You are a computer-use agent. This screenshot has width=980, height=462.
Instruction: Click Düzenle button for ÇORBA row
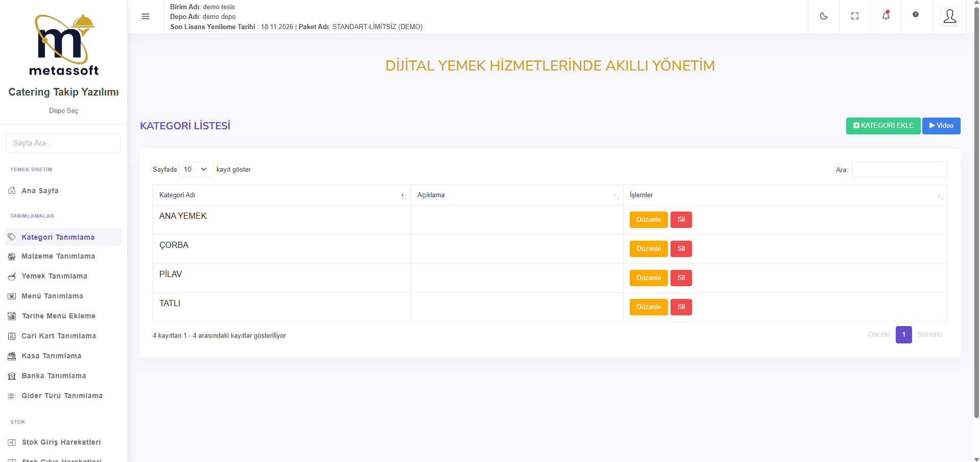pyautogui.click(x=648, y=249)
